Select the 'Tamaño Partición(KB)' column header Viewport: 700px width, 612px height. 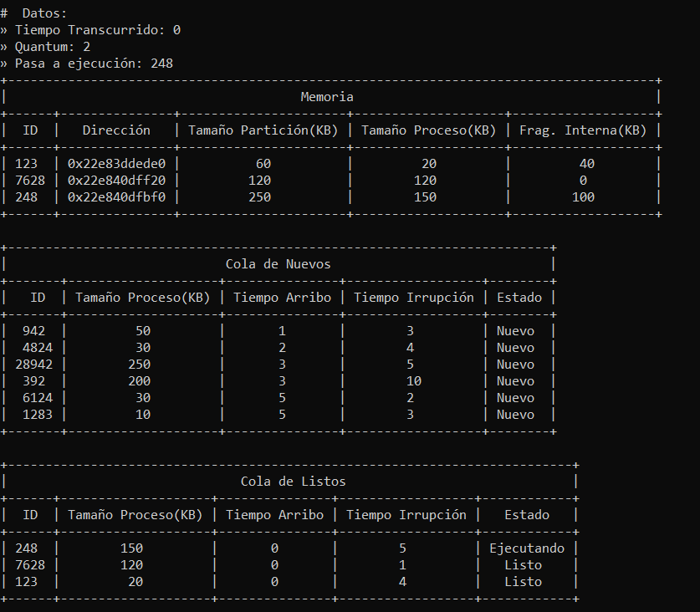pyautogui.click(x=263, y=130)
